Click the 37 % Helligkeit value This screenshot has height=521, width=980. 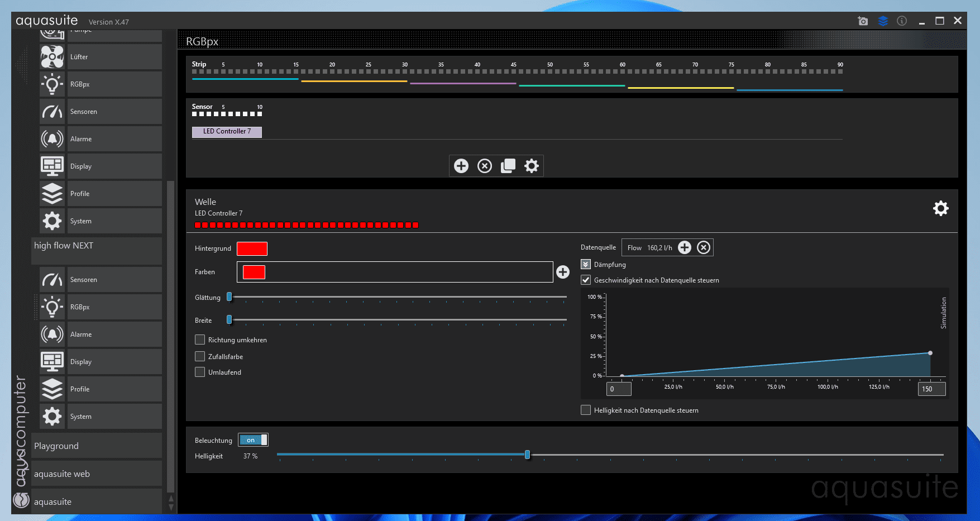point(250,456)
